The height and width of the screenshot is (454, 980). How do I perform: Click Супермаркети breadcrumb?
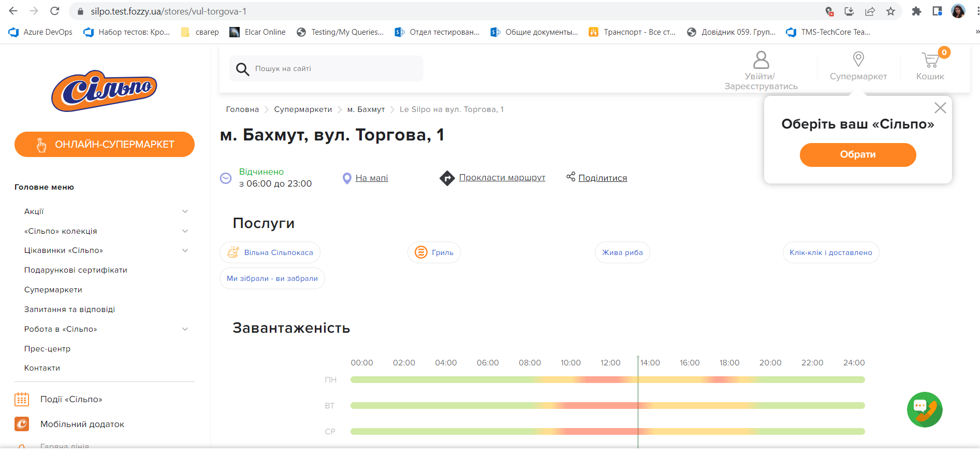(303, 109)
